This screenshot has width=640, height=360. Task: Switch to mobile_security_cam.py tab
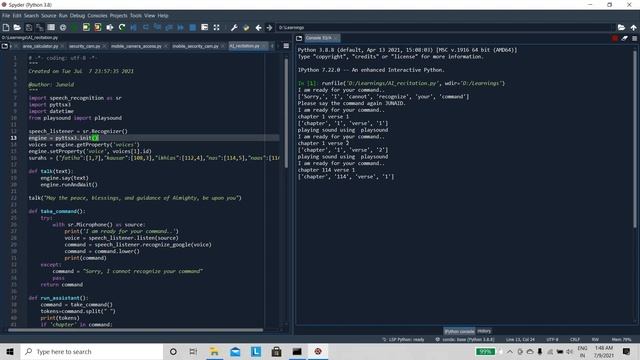click(196, 46)
